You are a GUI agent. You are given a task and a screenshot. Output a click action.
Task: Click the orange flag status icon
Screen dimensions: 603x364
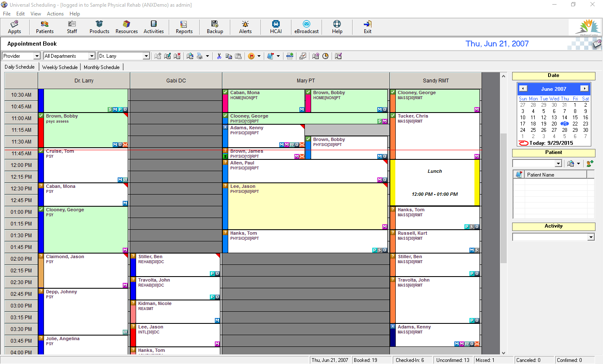point(251,56)
